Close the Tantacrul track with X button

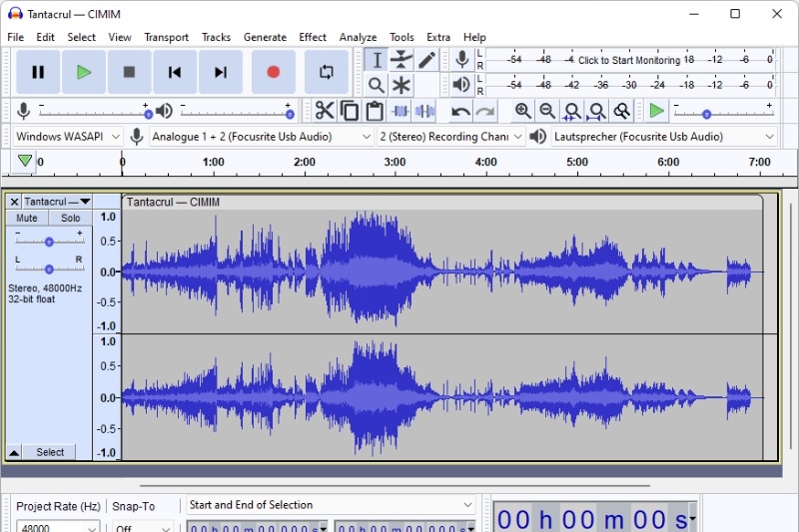coord(14,202)
